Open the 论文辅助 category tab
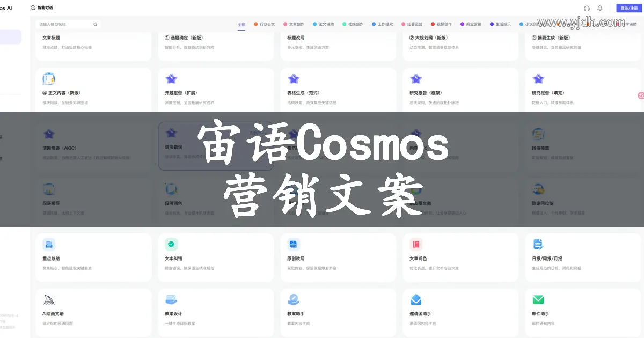 pyautogui.click(x=323, y=24)
